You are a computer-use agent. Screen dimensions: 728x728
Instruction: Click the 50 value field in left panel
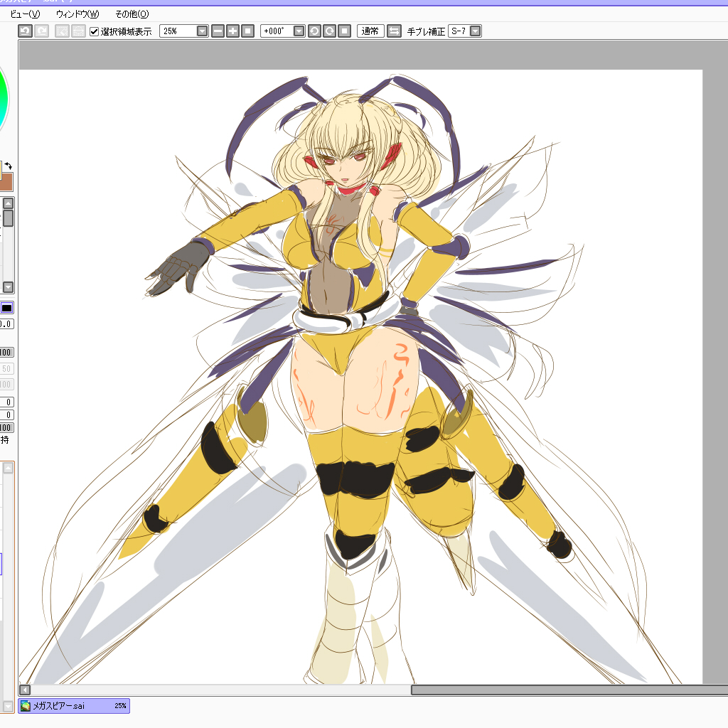6,369
